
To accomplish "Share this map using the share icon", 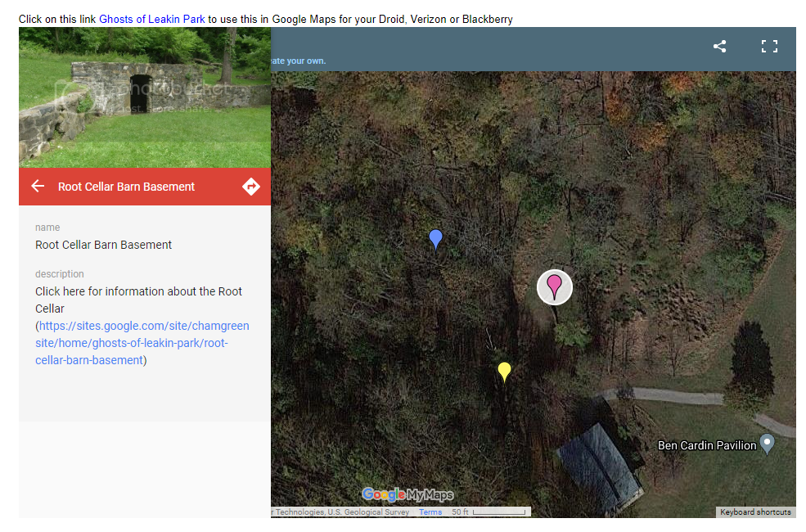I will (719, 47).
